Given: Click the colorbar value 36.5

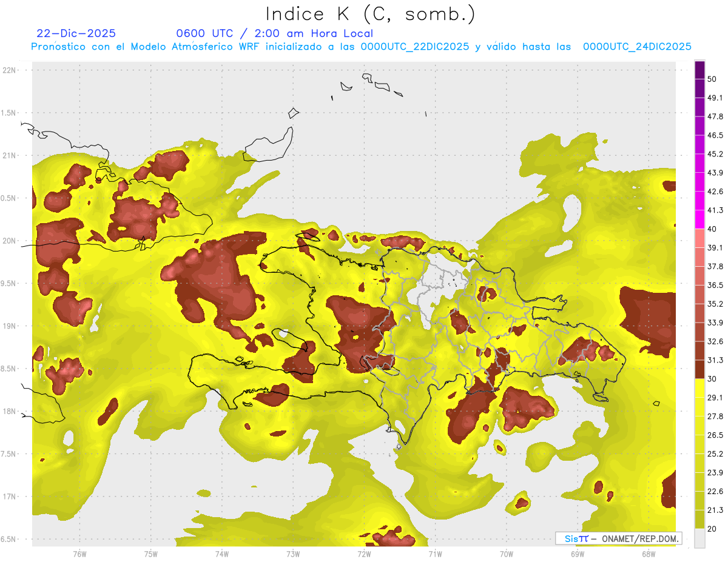Looking at the screenshot, I should coord(715,285).
